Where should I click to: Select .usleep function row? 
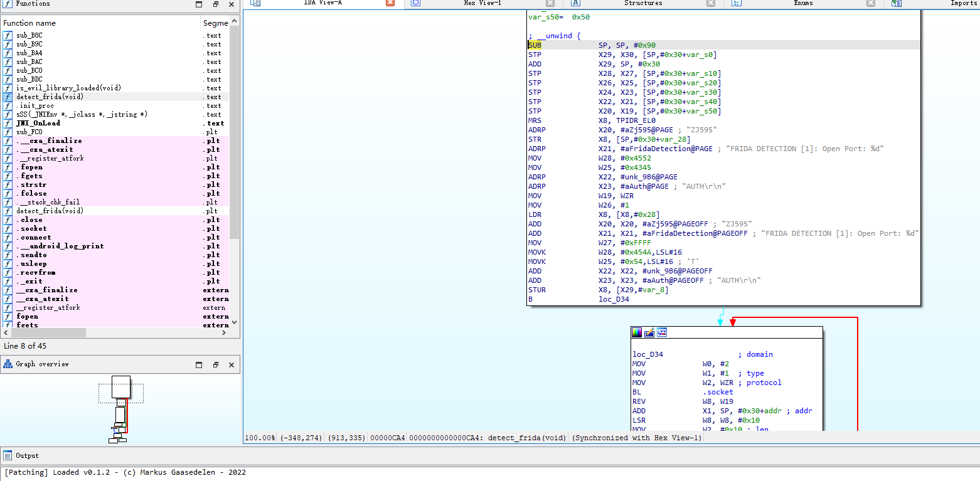tap(115, 263)
